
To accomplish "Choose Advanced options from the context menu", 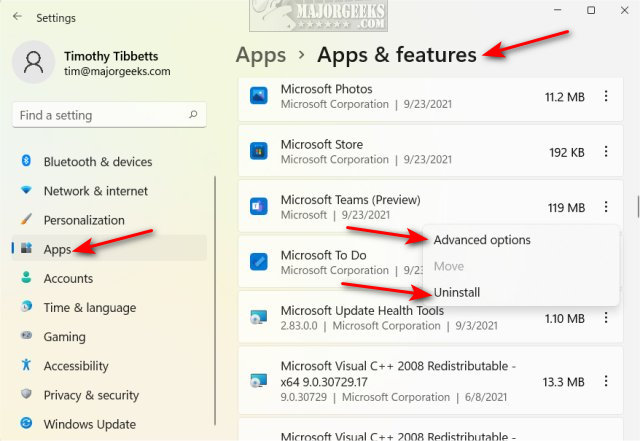I will click(x=482, y=240).
